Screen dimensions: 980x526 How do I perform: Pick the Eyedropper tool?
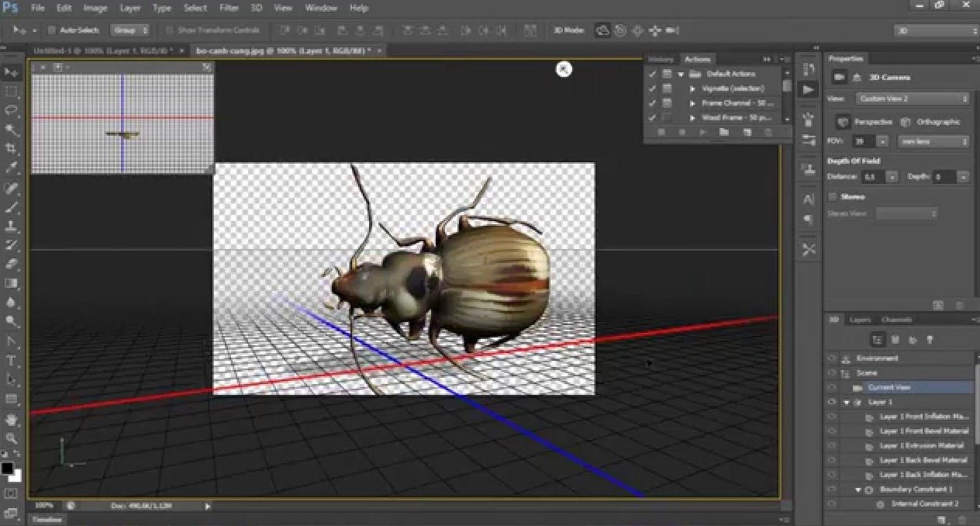point(12,168)
